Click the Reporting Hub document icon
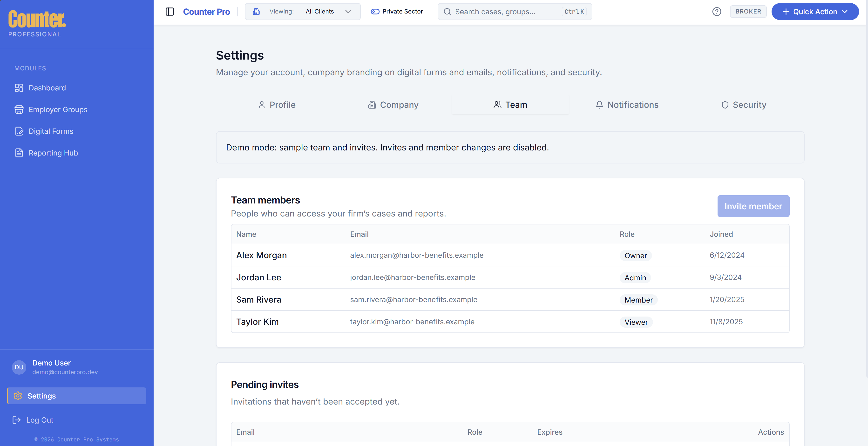 [x=19, y=153]
